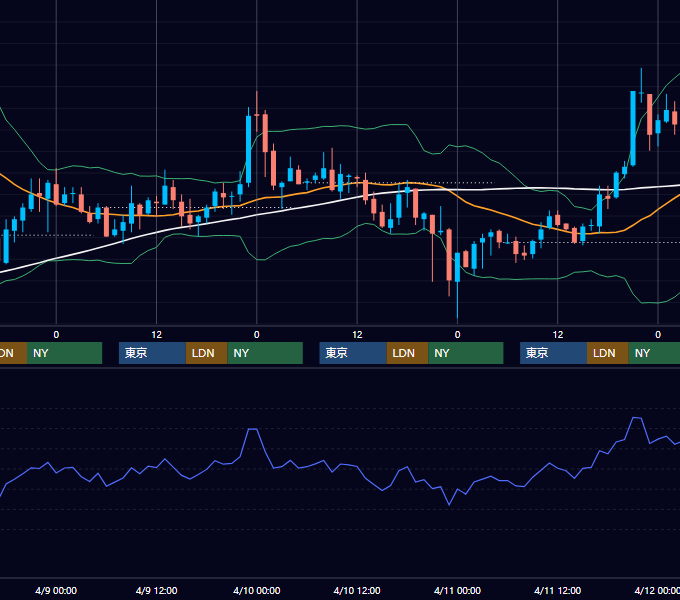
Task: Select the 東京 session block on 4/11
Action: (x=553, y=353)
